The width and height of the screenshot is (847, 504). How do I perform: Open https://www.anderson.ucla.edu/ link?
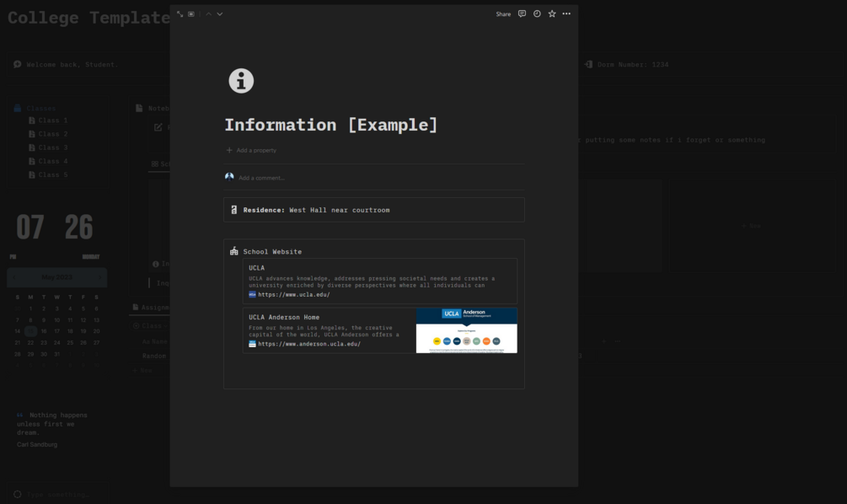point(309,344)
